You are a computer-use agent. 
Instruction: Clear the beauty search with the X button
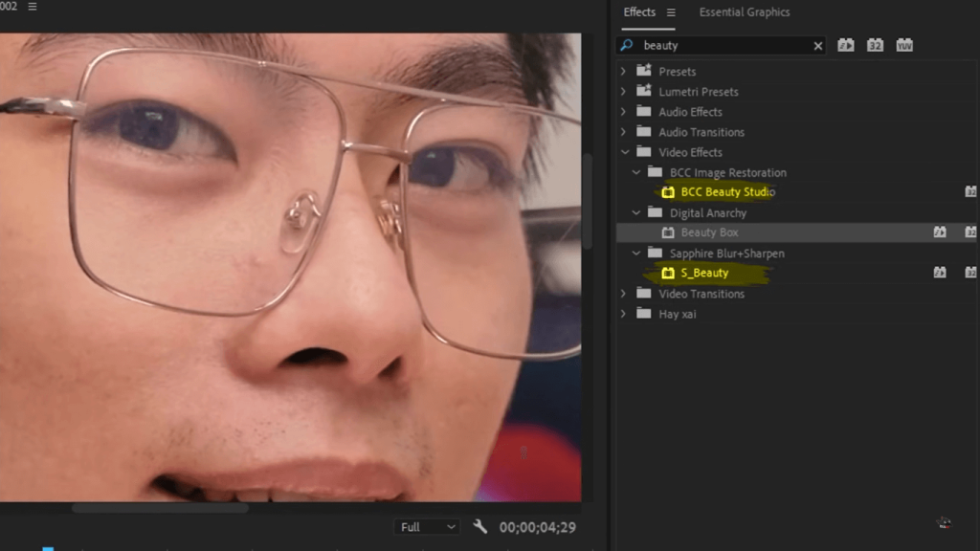pyautogui.click(x=818, y=44)
